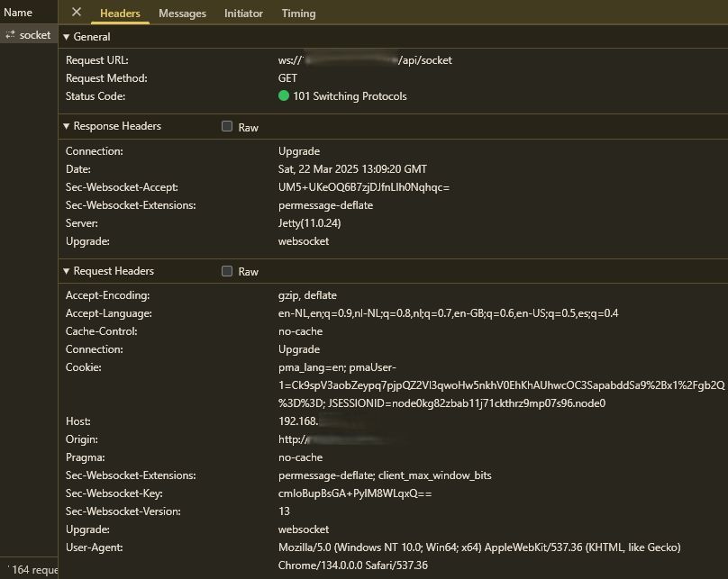The height and width of the screenshot is (579, 728).
Task: Open the Timing tab
Action: [298, 14]
